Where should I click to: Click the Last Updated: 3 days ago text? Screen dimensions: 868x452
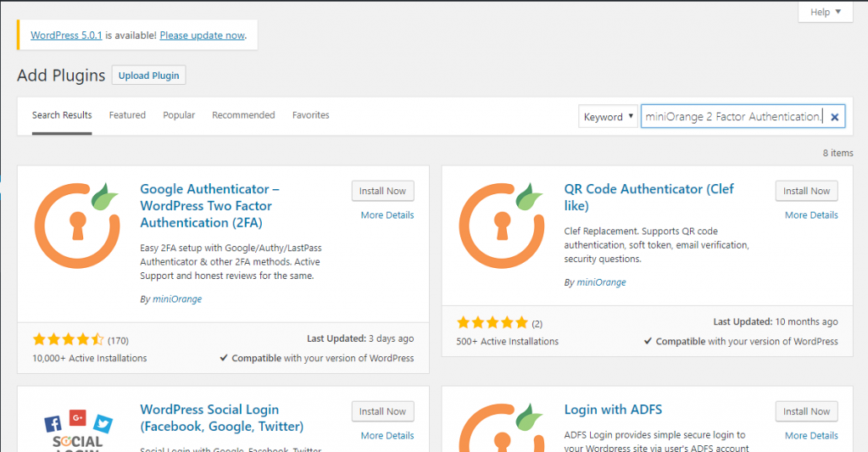click(360, 338)
